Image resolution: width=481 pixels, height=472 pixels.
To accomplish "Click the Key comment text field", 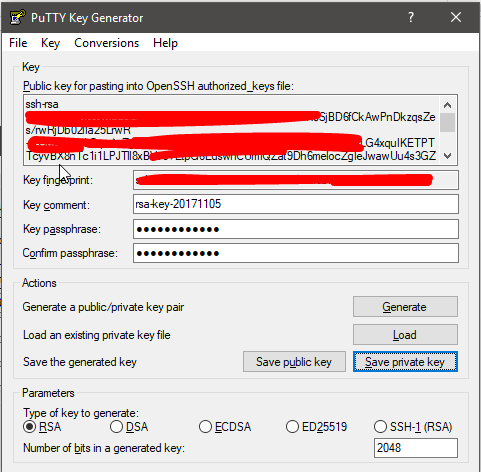I will pos(296,204).
